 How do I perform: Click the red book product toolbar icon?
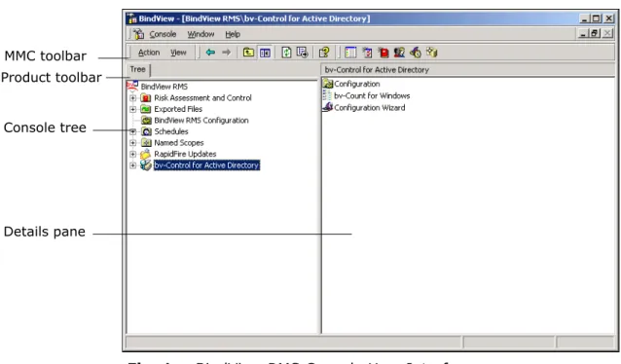tap(384, 53)
